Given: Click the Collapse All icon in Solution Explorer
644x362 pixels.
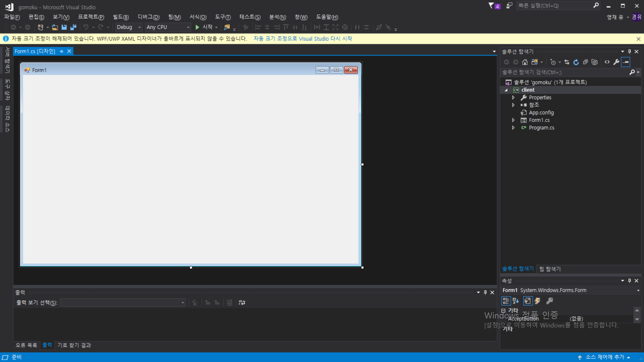Looking at the screenshot, I should pos(585,62).
